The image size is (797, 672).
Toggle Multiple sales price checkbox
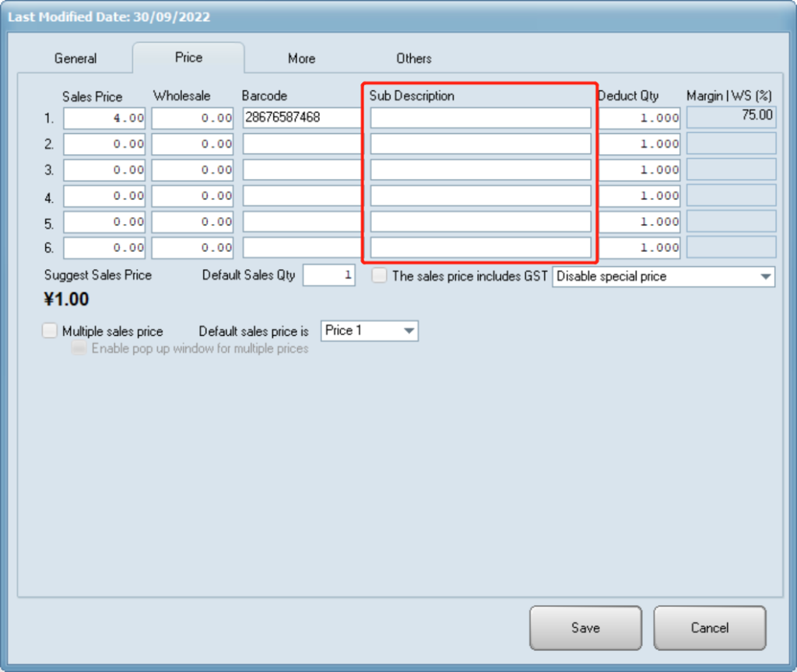[50, 331]
